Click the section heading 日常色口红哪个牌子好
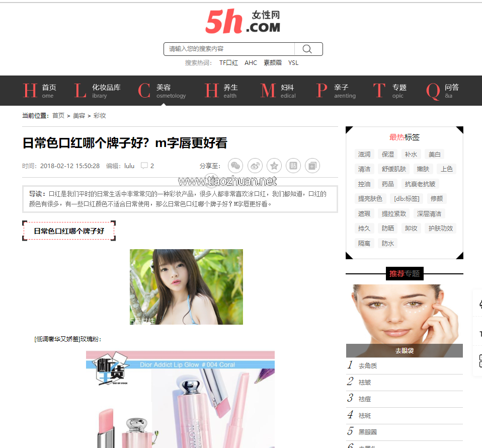 click(x=69, y=231)
